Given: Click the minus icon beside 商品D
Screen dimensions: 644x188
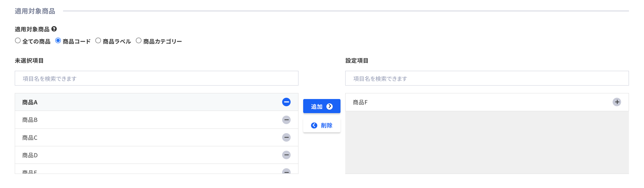Looking at the screenshot, I should point(286,155).
